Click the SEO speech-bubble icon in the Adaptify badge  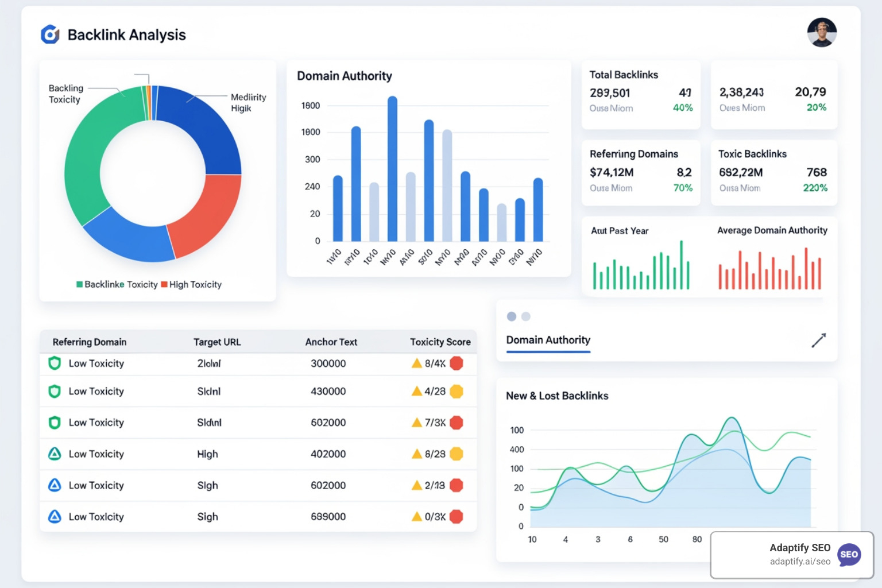[849, 555]
